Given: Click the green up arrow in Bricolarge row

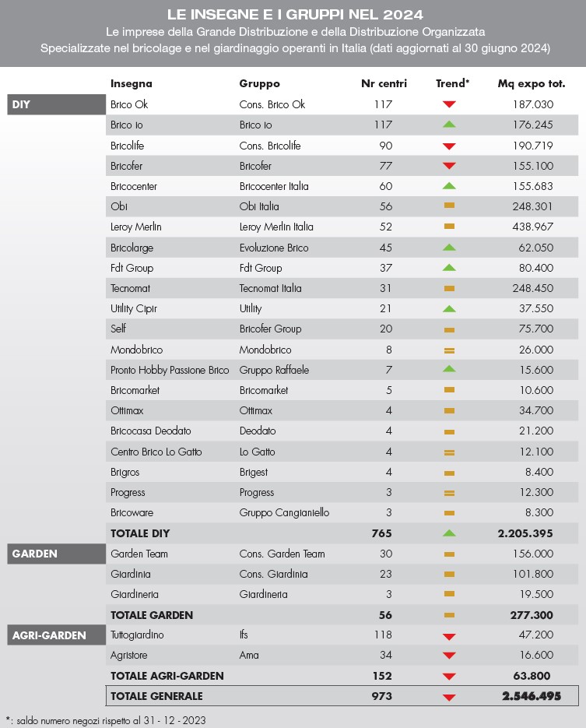Looking at the screenshot, I should click(449, 247).
